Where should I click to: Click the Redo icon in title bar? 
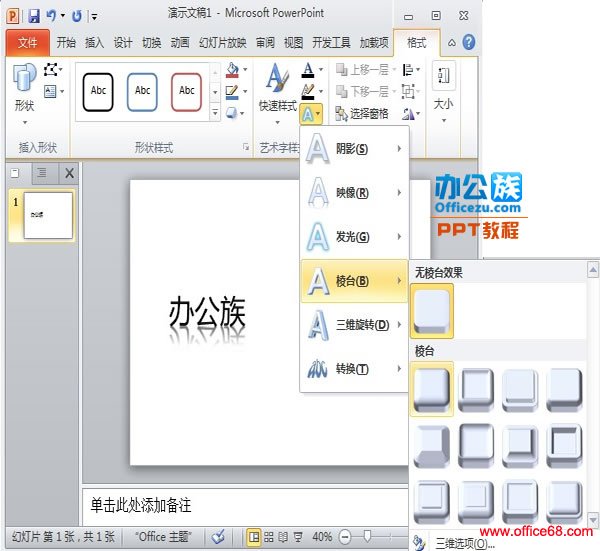click(x=77, y=16)
